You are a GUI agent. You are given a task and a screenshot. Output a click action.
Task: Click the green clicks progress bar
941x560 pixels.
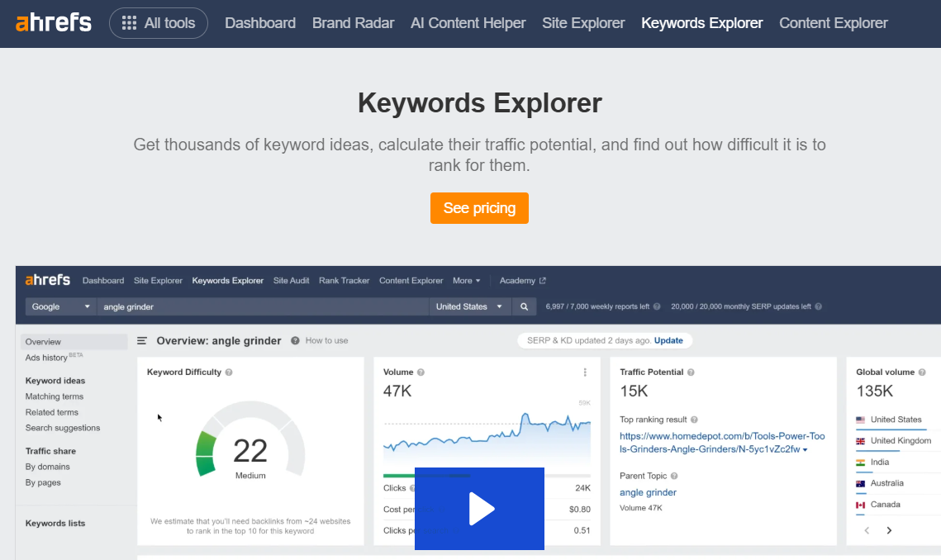point(426,476)
